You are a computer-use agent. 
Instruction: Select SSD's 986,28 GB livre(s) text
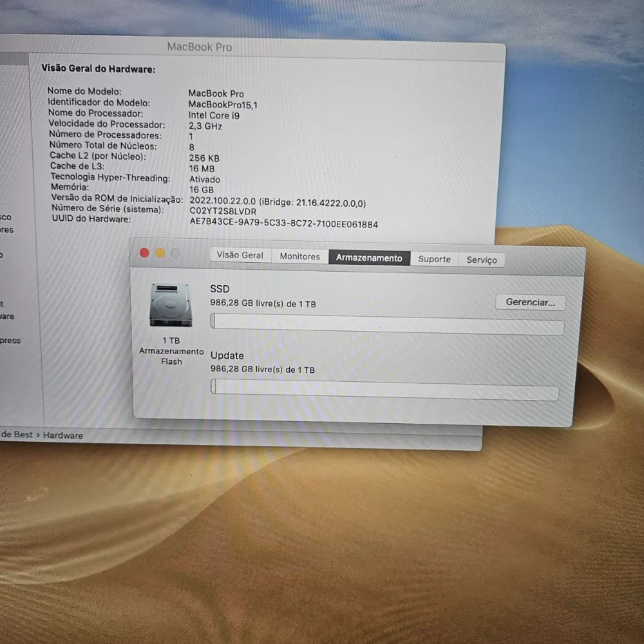click(x=263, y=303)
